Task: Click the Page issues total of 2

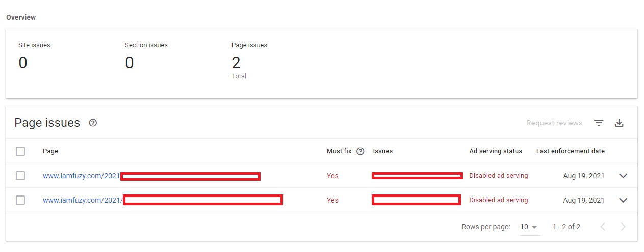Action: 236,63
